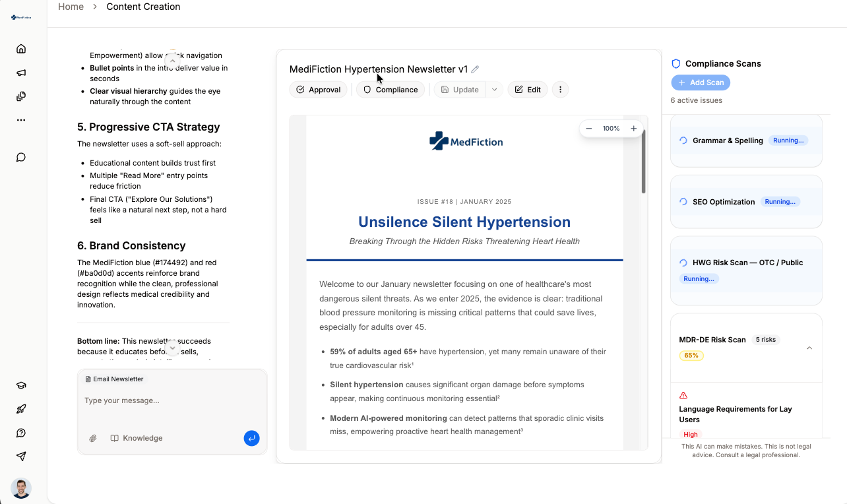The width and height of the screenshot is (847, 504).
Task: Toggle the Compliance check for the newsletter
Action: coord(390,89)
